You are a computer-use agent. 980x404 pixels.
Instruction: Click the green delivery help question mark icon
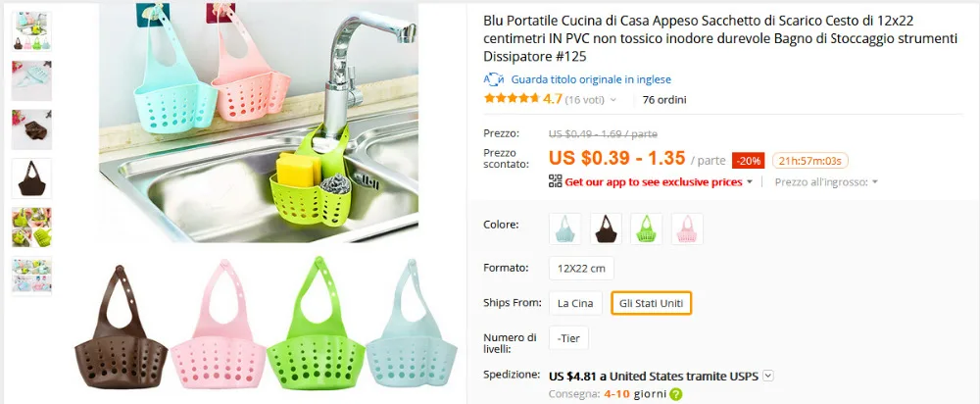pyautogui.click(x=675, y=394)
